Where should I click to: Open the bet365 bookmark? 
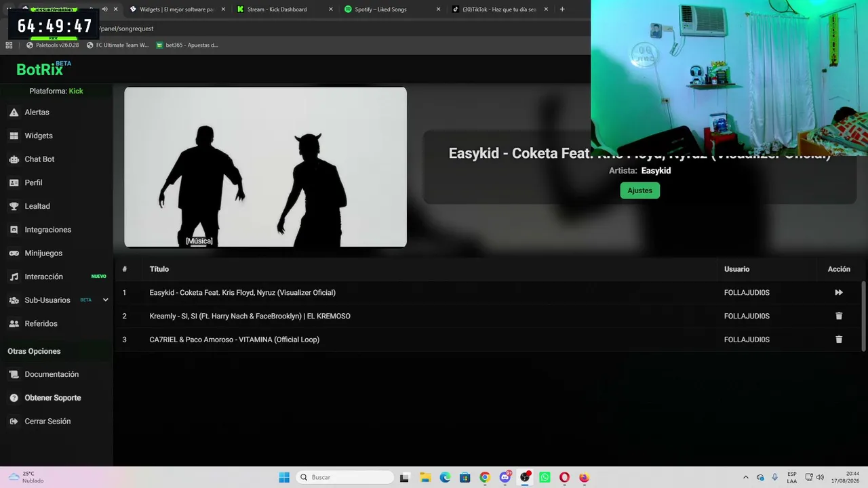click(187, 45)
